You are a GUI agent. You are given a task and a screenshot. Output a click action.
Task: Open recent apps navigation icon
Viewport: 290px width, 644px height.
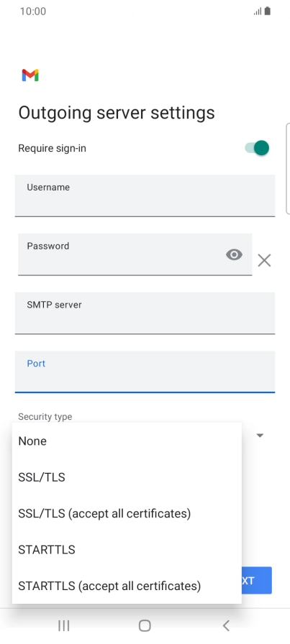(64, 625)
